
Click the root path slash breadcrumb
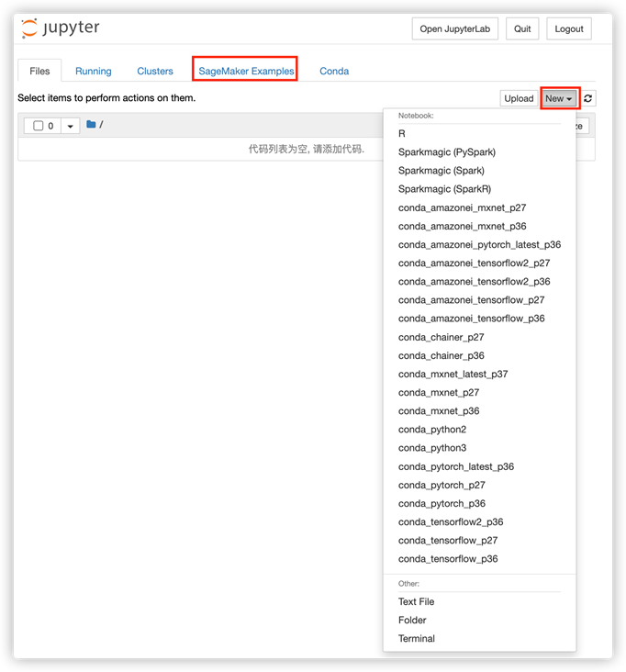point(101,125)
